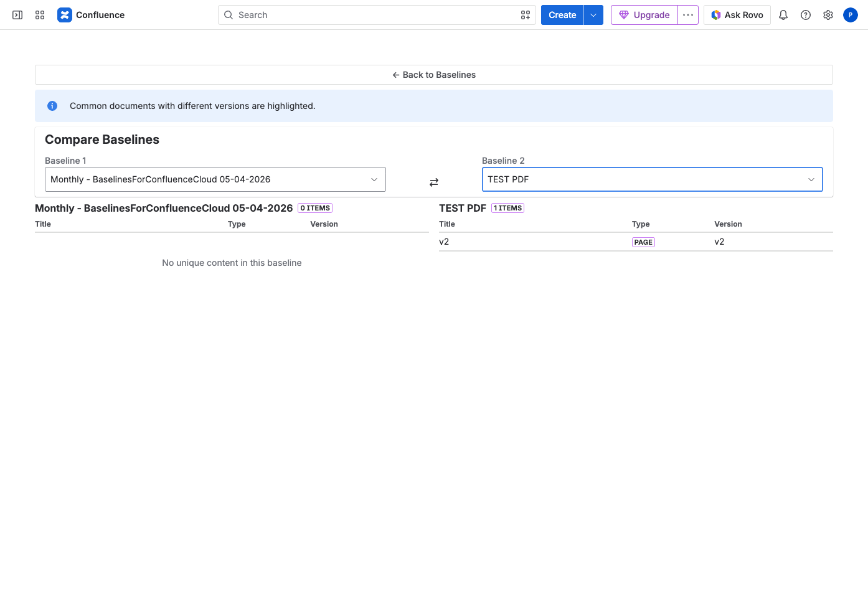This screenshot has width=868, height=599.
Task: Click the Baseline 1 label
Action: click(65, 161)
